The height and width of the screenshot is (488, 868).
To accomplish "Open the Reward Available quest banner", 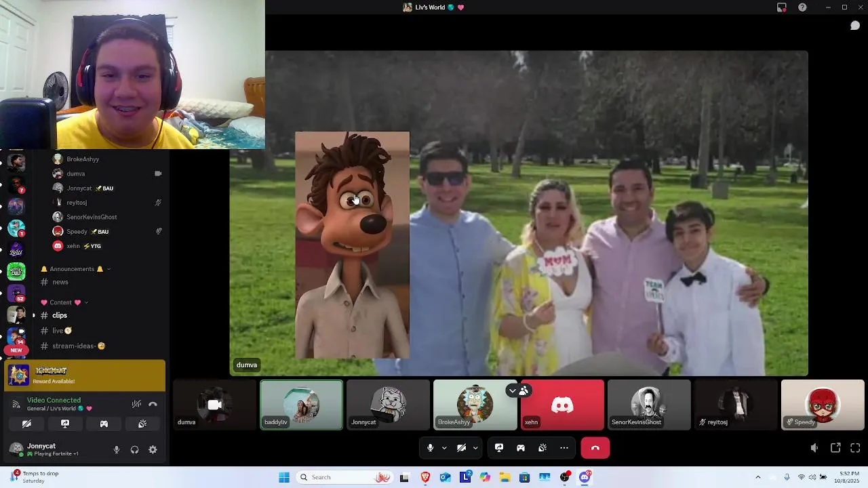I will [x=85, y=375].
